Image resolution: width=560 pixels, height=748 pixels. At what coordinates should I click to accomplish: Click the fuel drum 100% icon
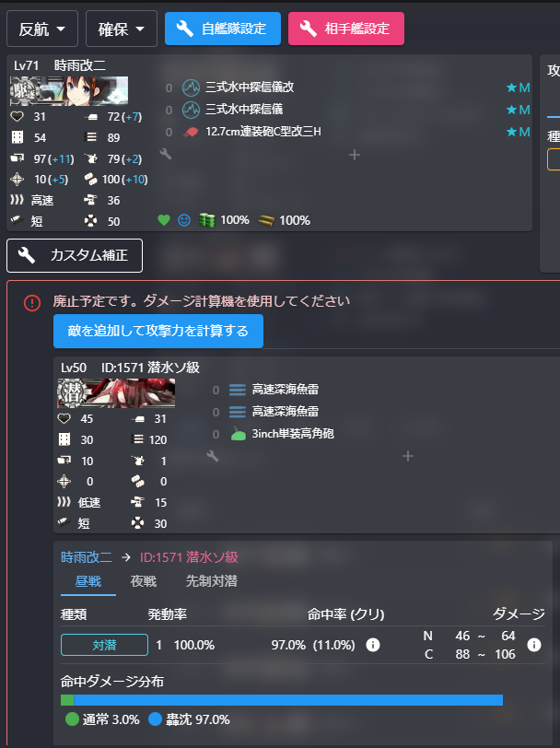pos(207,220)
